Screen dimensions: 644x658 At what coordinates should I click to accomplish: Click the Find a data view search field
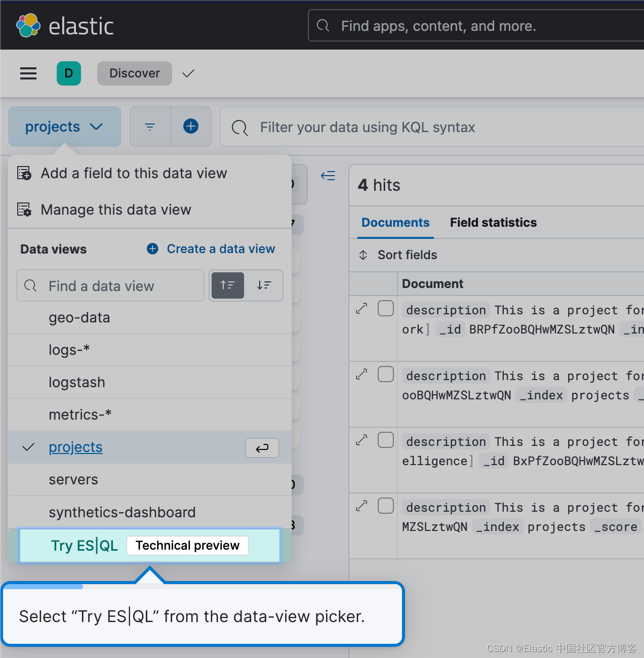click(x=110, y=285)
